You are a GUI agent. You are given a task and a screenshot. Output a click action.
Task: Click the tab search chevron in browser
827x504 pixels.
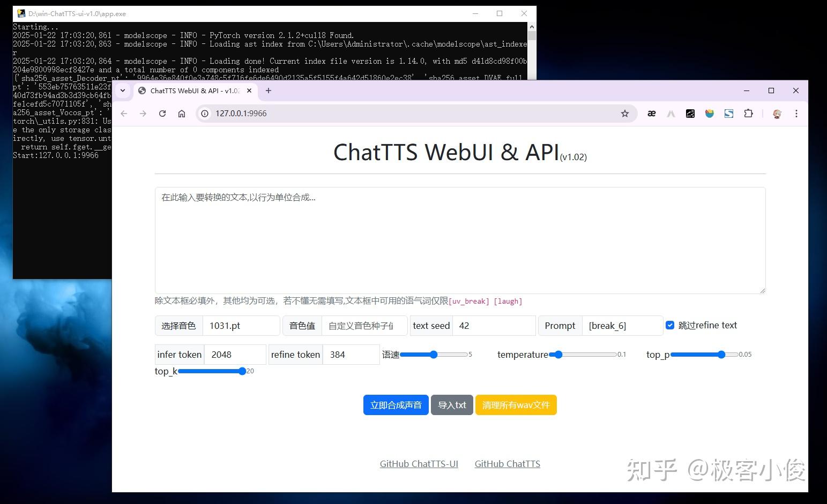tap(123, 91)
